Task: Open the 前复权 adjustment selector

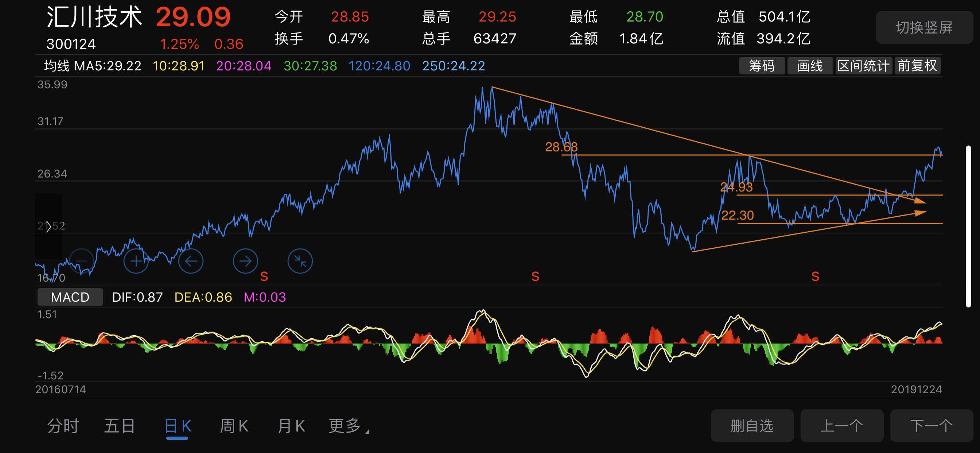Action: click(918, 66)
